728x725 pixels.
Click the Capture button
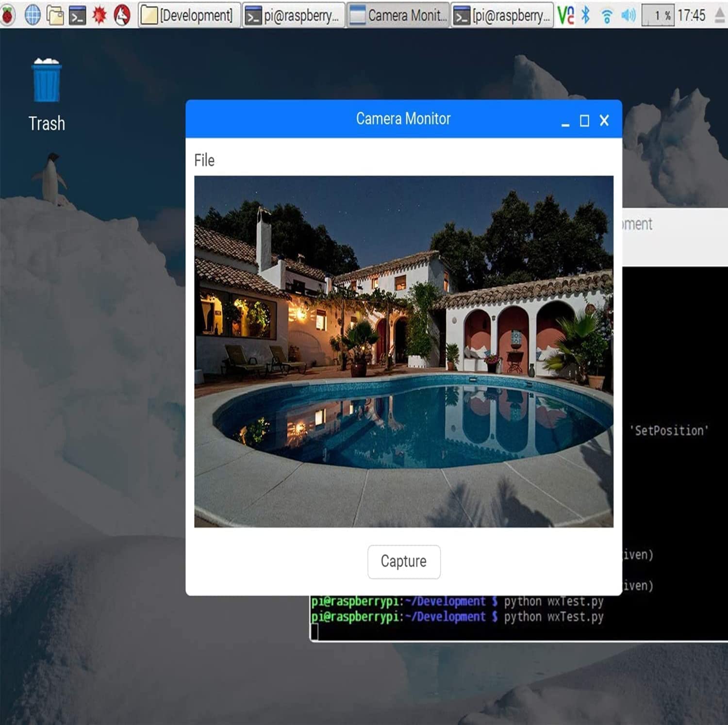click(x=404, y=561)
